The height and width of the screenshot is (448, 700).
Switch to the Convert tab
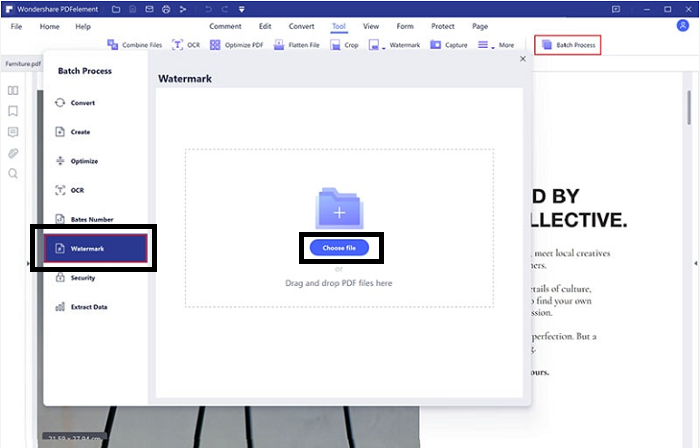(x=301, y=26)
